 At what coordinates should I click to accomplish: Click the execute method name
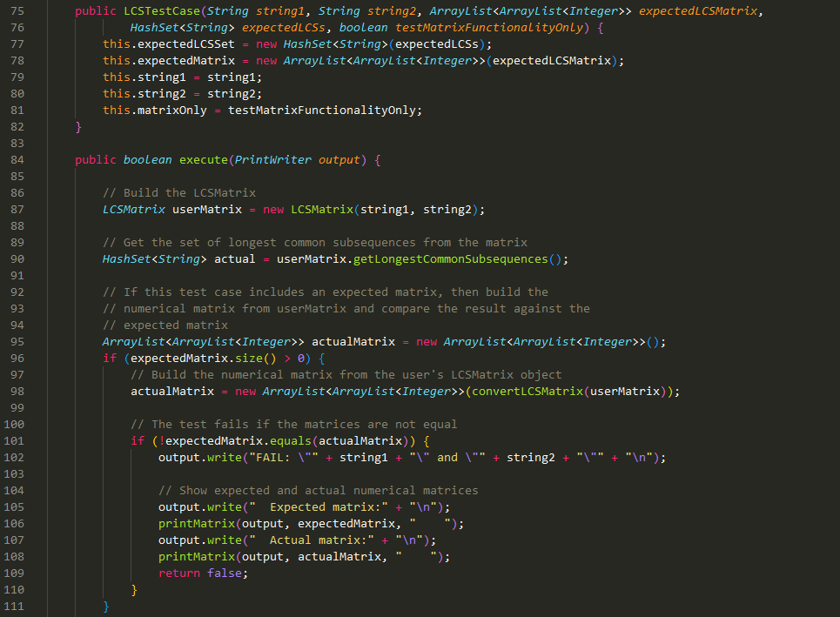[204, 159]
